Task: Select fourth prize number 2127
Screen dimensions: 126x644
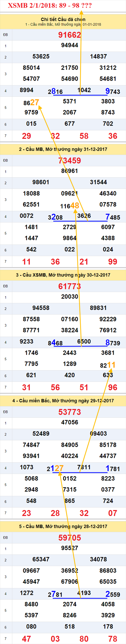Action: pos(55,468)
